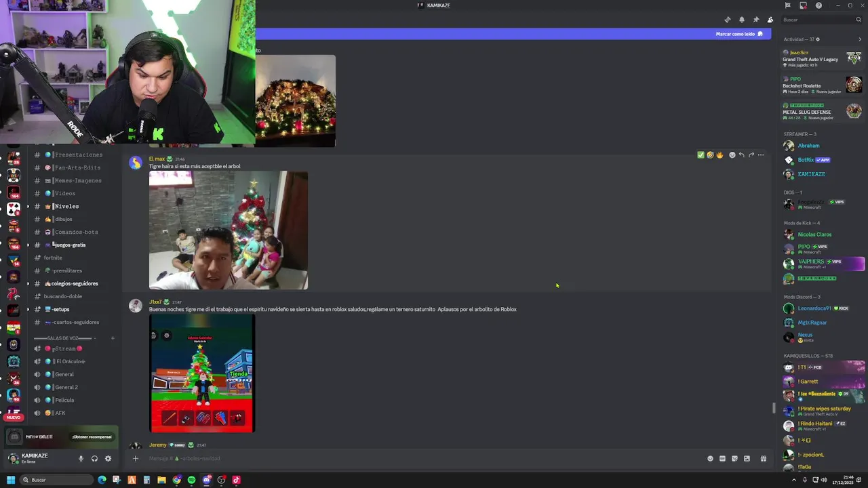
Task: Open the sticker picker
Action: click(734, 459)
